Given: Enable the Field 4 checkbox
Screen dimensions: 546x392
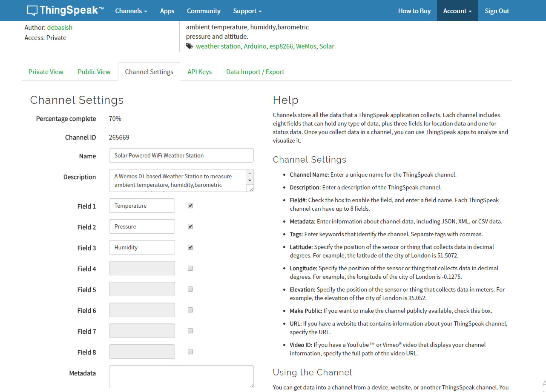Looking at the screenshot, I should (190, 268).
